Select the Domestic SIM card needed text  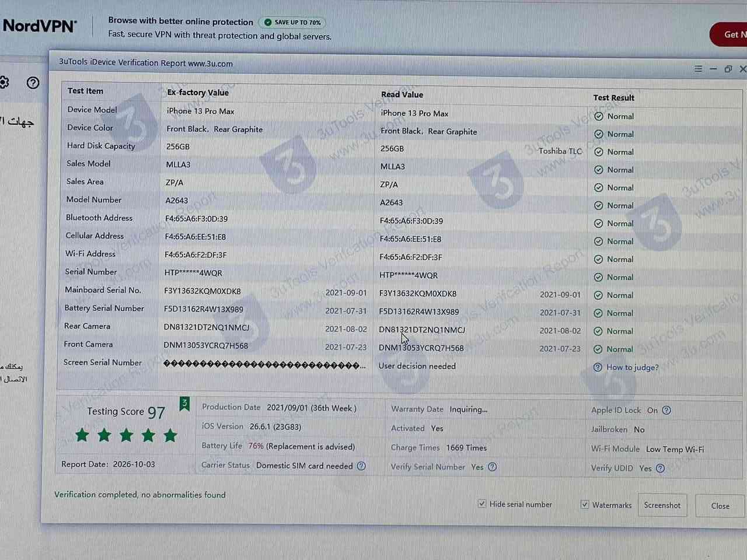pos(305,466)
